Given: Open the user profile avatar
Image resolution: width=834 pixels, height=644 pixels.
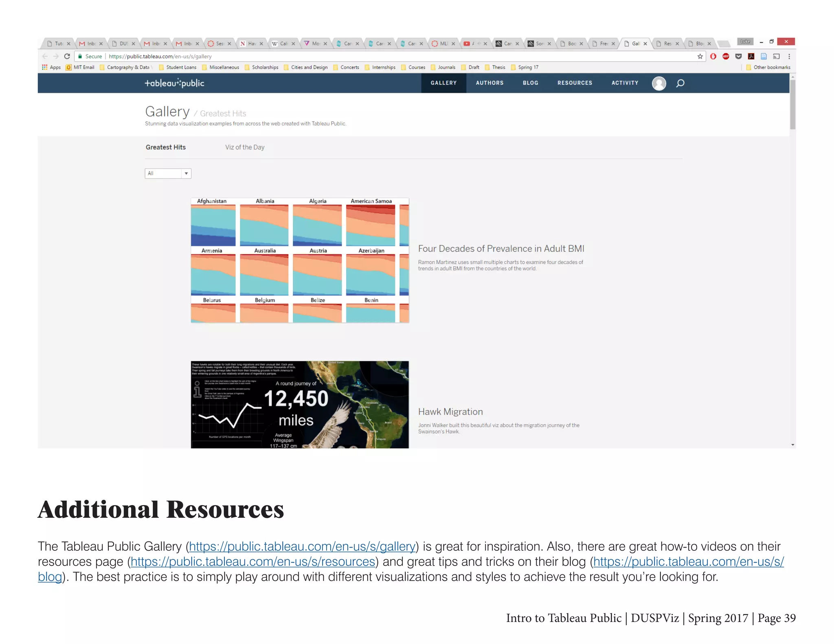Looking at the screenshot, I should point(659,83).
